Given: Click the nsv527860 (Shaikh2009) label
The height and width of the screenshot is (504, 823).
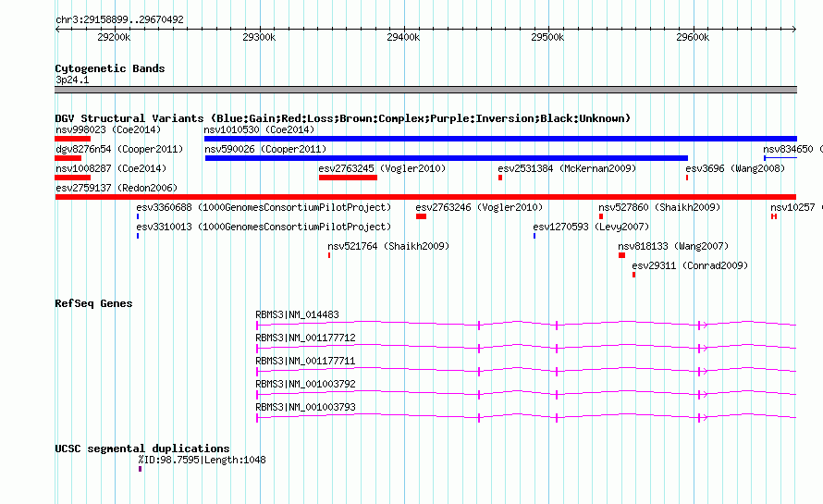Looking at the screenshot, I should 659,207.
